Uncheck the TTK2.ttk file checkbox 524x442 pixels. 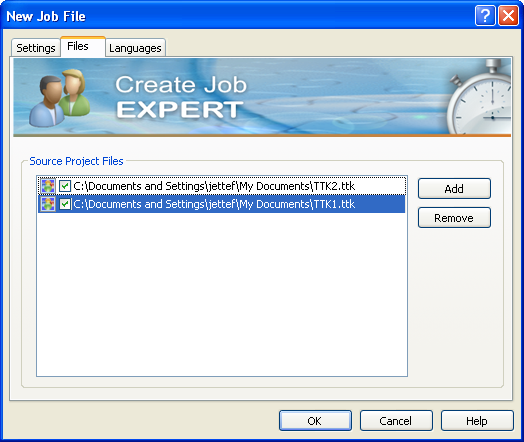coord(65,186)
